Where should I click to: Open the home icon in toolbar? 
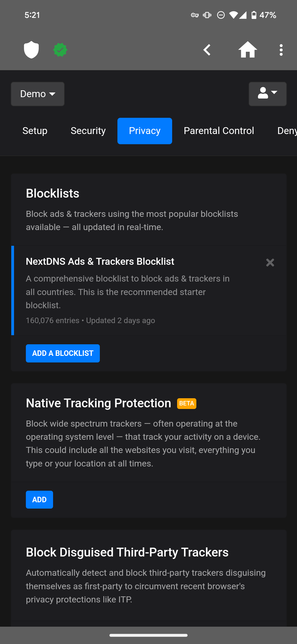[248, 50]
